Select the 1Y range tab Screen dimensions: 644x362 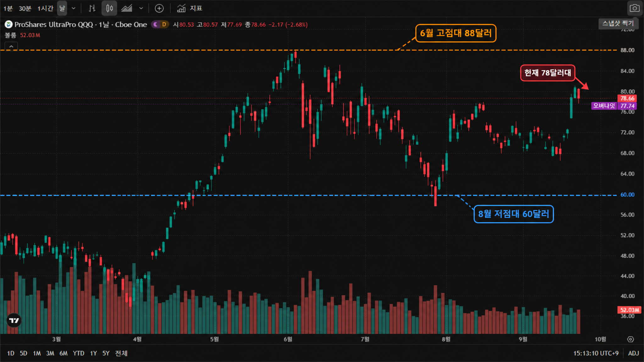93,353
